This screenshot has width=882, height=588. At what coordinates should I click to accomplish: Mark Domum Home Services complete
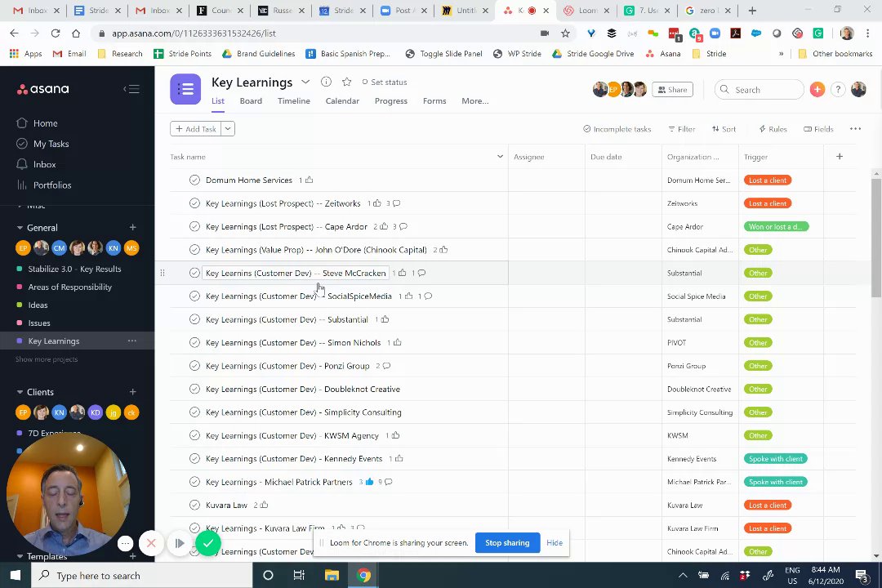pyautogui.click(x=194, y=180)
